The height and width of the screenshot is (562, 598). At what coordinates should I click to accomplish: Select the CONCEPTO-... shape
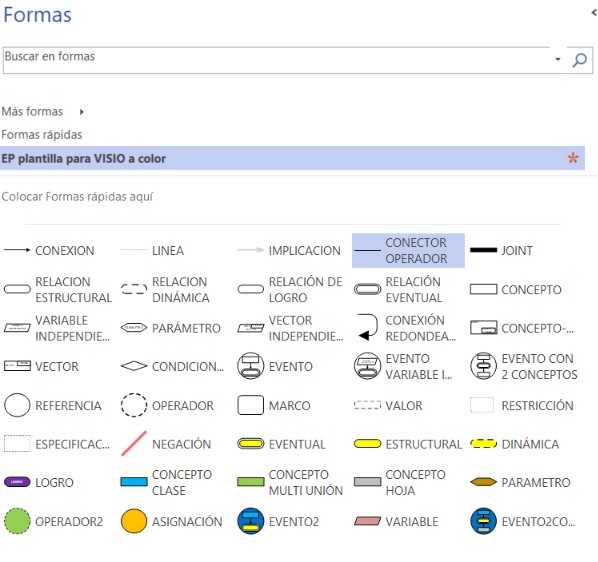pos(522,328)
